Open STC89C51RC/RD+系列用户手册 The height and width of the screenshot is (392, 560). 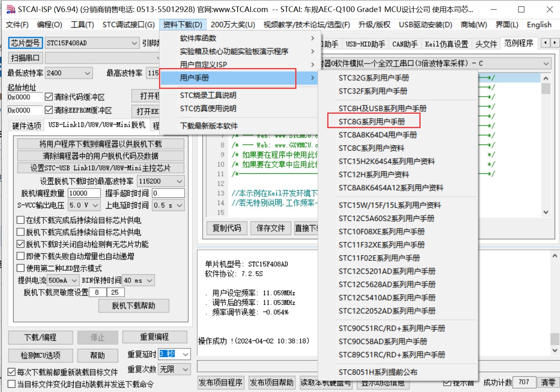tap(391, 354)
